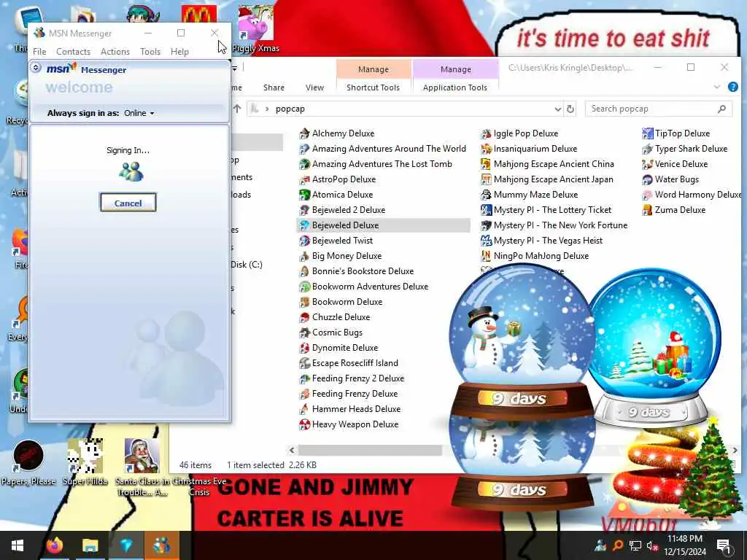
Task: Expand the Explorer ribbon chevron
Action: coord(716,87)
